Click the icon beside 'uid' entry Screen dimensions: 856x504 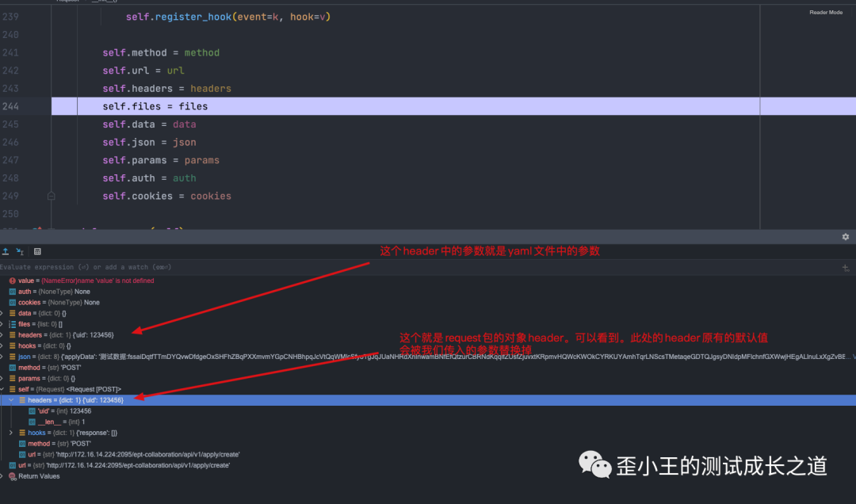pos(32,411)
